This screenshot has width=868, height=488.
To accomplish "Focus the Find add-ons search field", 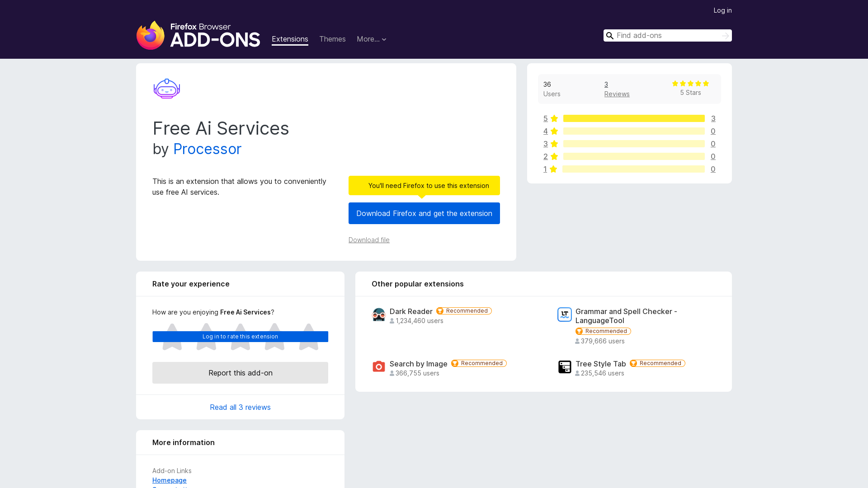I will tap(668, 36).
